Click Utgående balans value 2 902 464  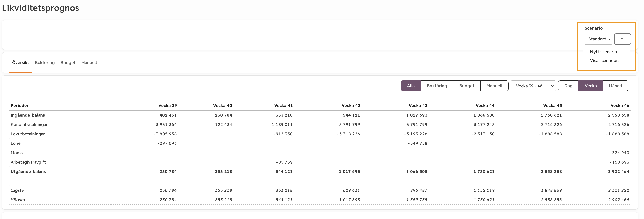619,172
